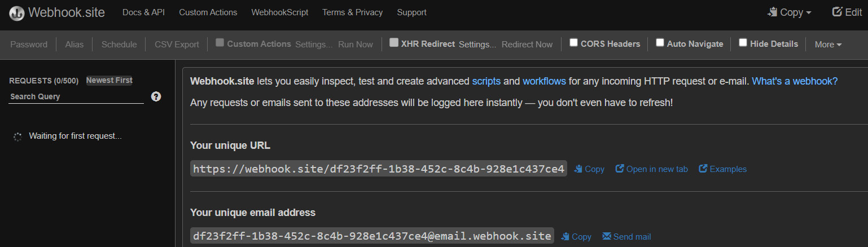Image resolution: width=868 pixels, height=247 pixels.
Task: Follow the scripts link
Action: pos(486,81)
